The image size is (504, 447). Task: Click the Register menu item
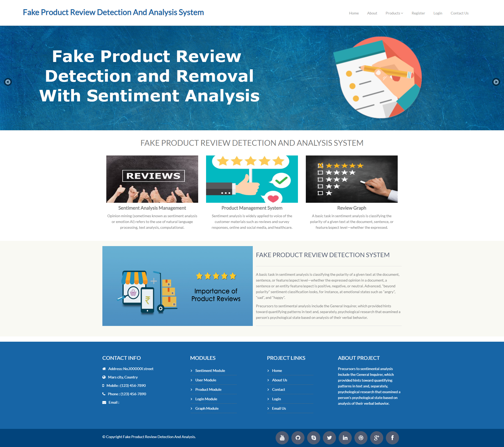click(418, 13)
